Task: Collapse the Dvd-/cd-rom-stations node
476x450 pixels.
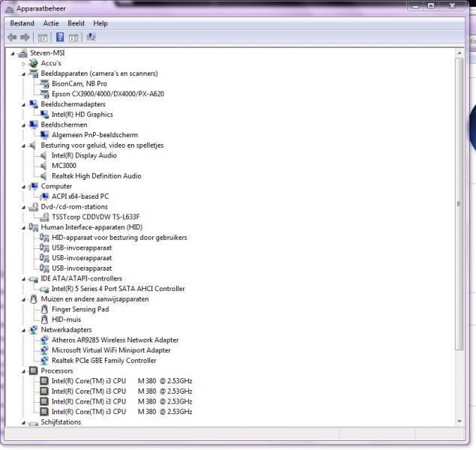Action: click(23, 208)
